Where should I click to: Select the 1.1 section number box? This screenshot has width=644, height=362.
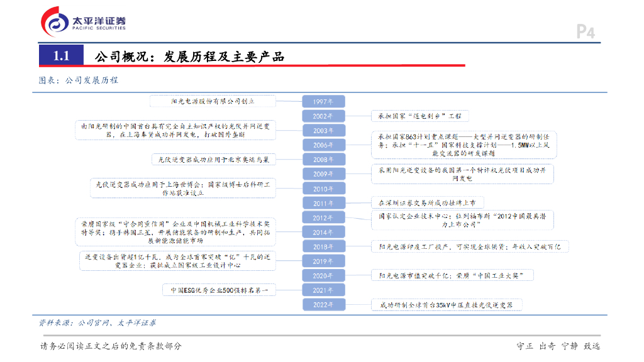[x=61, y=55]
